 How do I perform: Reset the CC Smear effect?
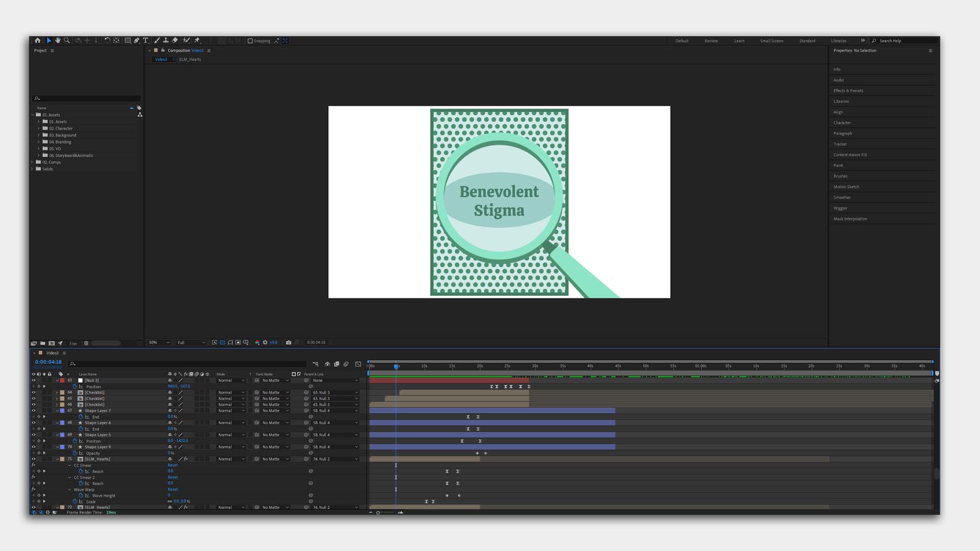click(x=173, y=465)
